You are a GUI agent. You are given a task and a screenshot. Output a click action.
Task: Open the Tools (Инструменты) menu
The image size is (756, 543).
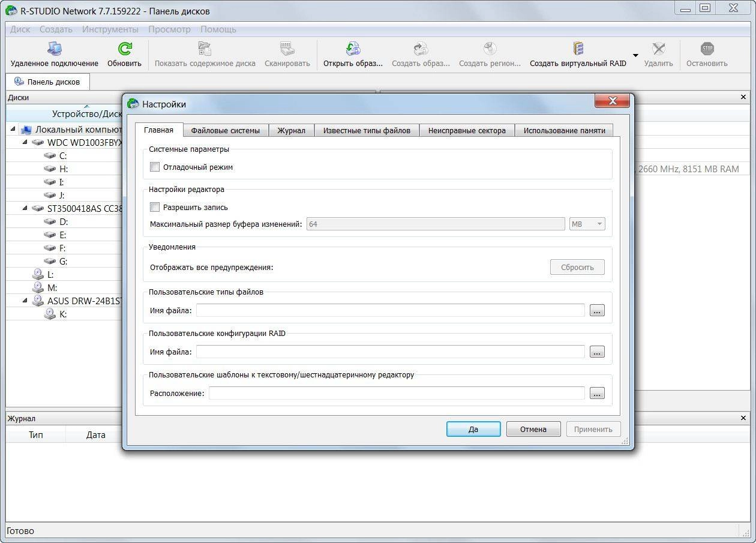point(110,29)
